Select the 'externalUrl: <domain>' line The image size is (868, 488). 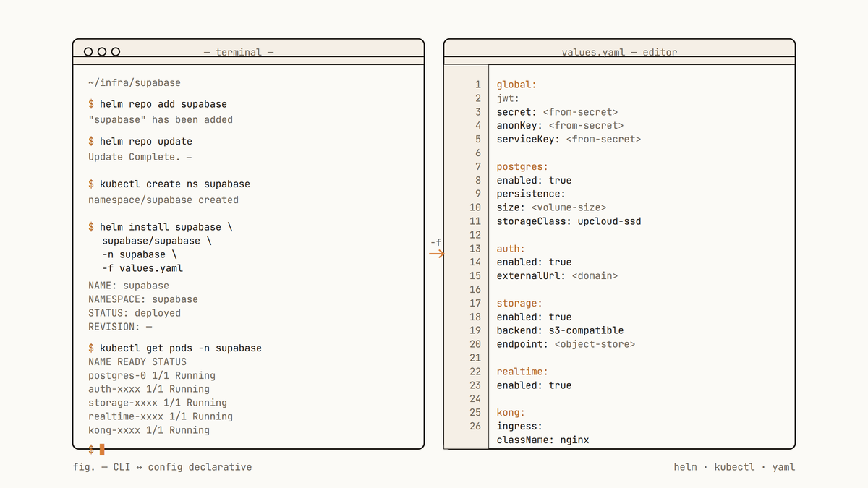(557, 275)
